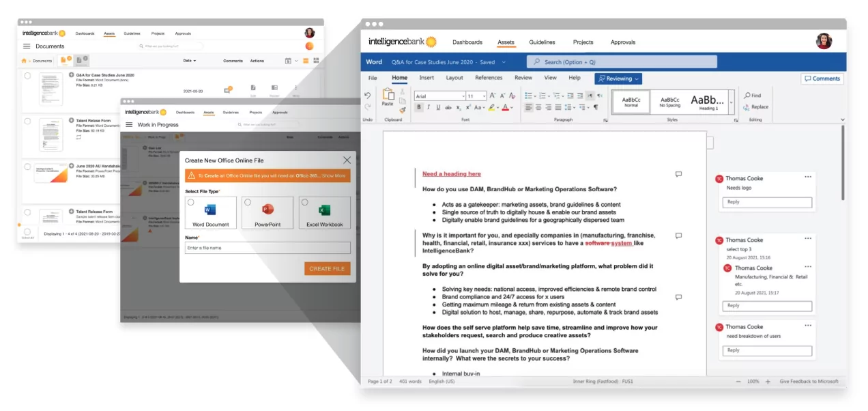Choose the Excel Workbook radio option
The width and height of the screenshot is (868, 411).
pos(304,202)
